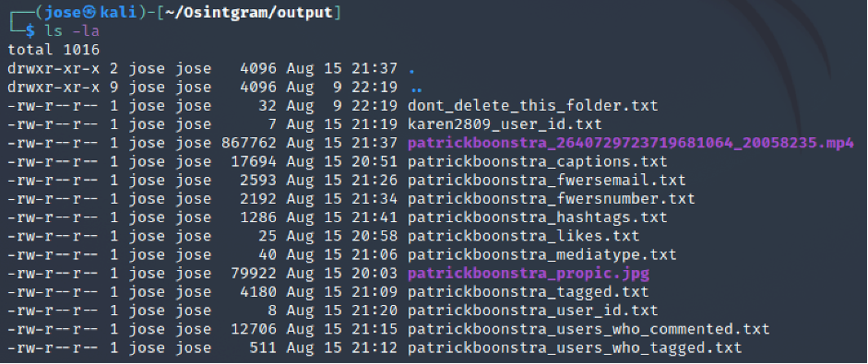Click patrickboonstra_users_who_tagged.txt entry
Image resolution: width=868 pixels, height=364 pixels.
(575, 348)
